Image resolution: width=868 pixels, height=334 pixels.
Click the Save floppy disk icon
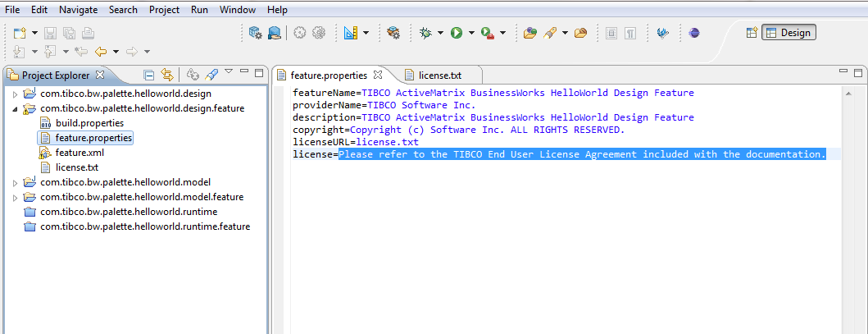pos(50,33)
